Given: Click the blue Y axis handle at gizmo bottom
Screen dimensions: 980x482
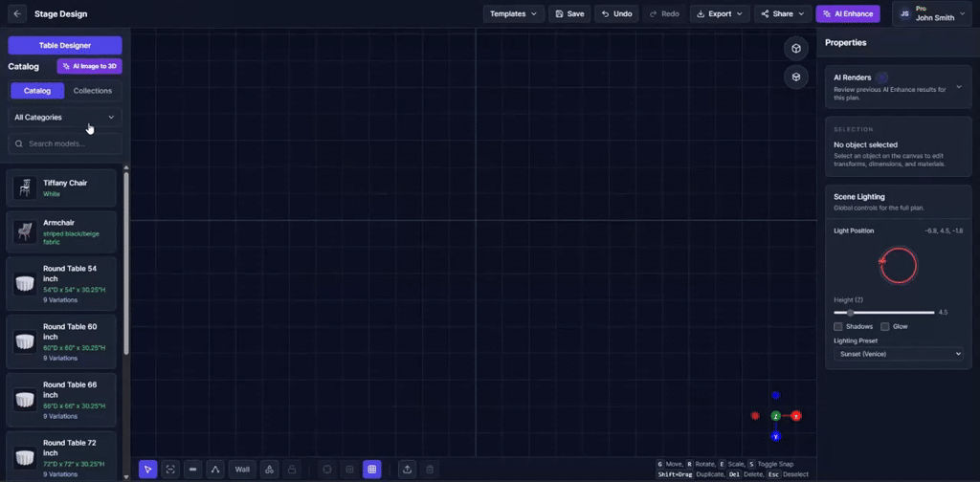Looking at the screenshot, I should (775, 436).
